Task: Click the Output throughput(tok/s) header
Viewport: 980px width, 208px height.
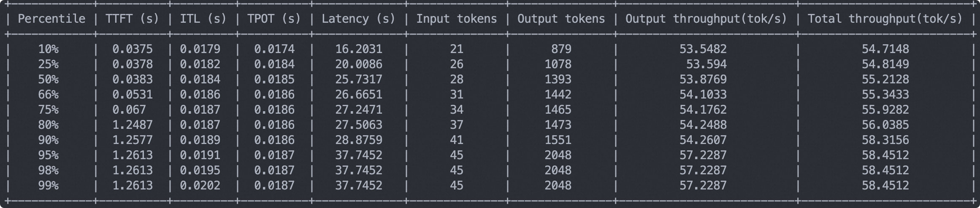Action: coord(706,19)
